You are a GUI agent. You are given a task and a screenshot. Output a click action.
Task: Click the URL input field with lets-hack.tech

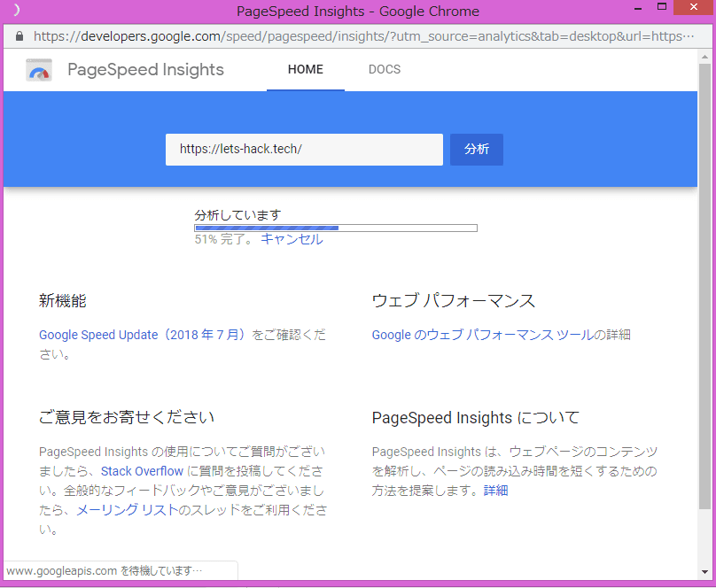point(304,150)
